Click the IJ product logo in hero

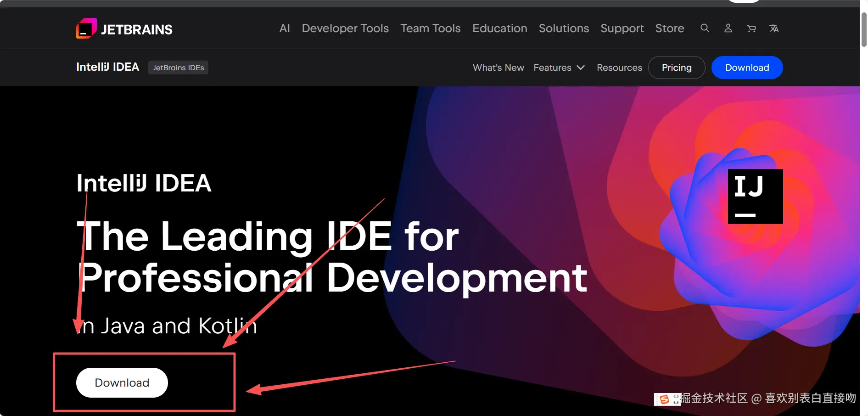755,197
